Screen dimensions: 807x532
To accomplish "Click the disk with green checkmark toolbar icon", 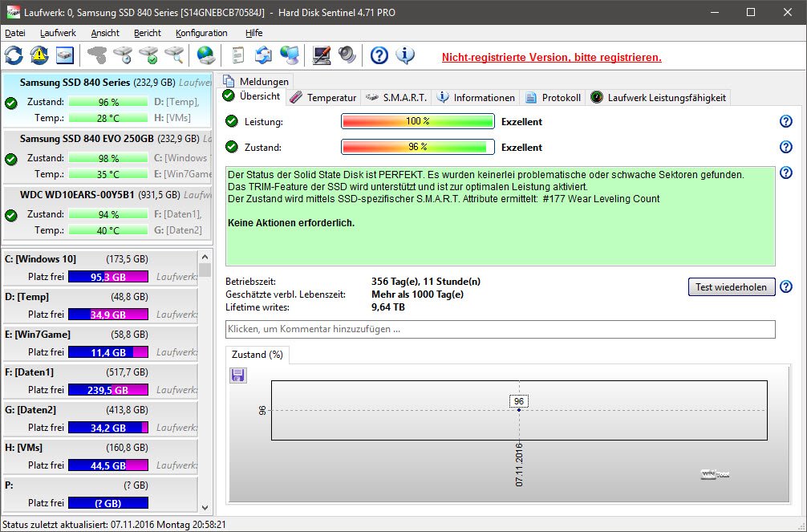I will [x=148, y=55].
